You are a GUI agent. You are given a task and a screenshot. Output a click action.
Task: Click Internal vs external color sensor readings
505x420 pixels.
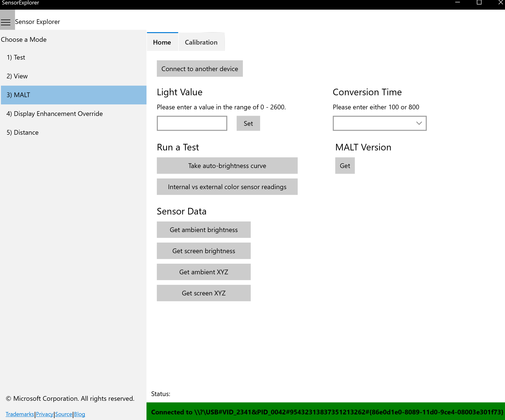[x=227, y=187]
